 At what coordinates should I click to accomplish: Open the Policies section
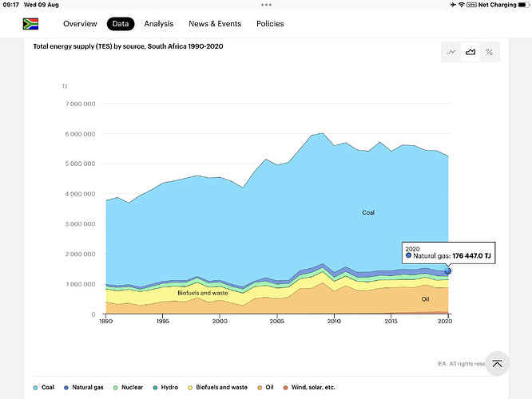270,24
